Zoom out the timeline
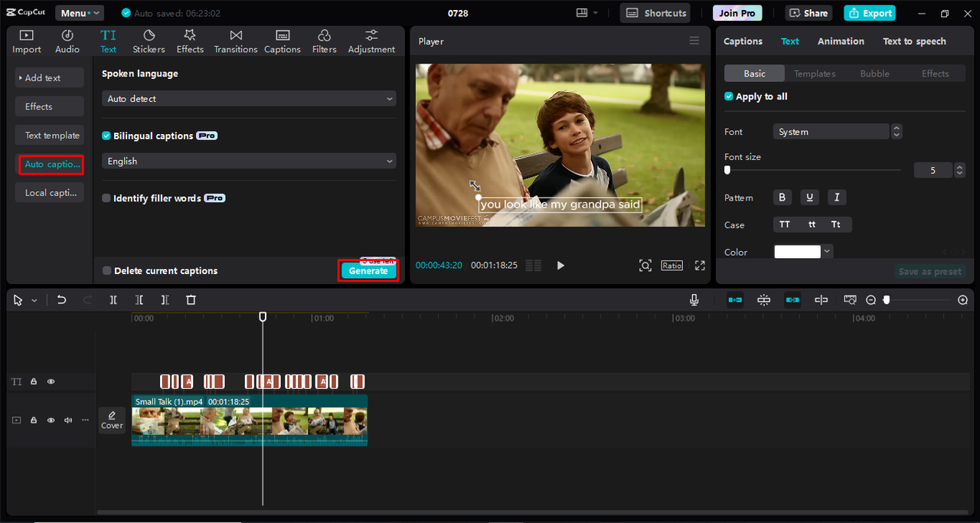980x523 pixels. click(x=871, y=300)
